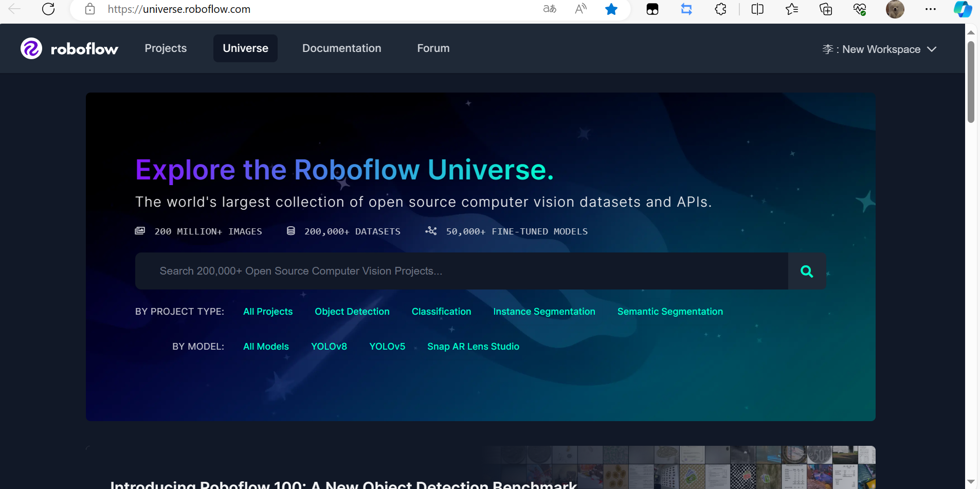Open the Collections icon
Image resolution: width=980 pixels, height=489 pixels.
[x=826, y=9]
